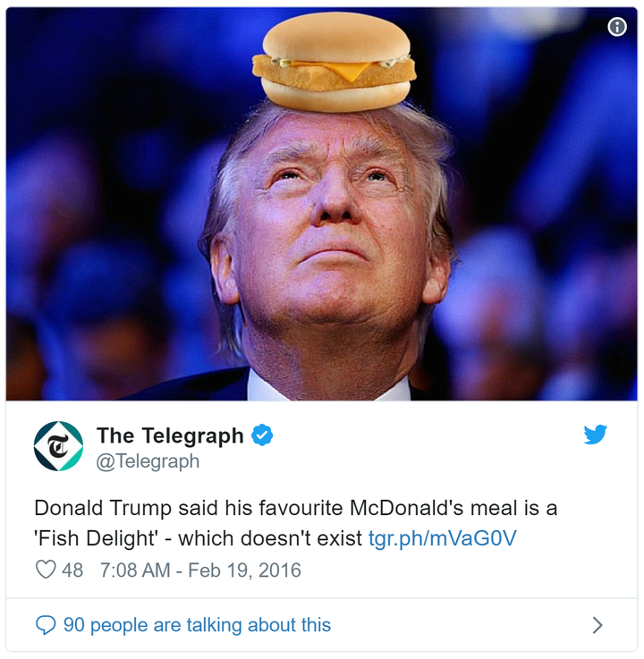Image resolution: width=644 pixels, height=659 pixels.
Task: Open the tgr.ph/mVaG0V link
Action: (442, 538)
